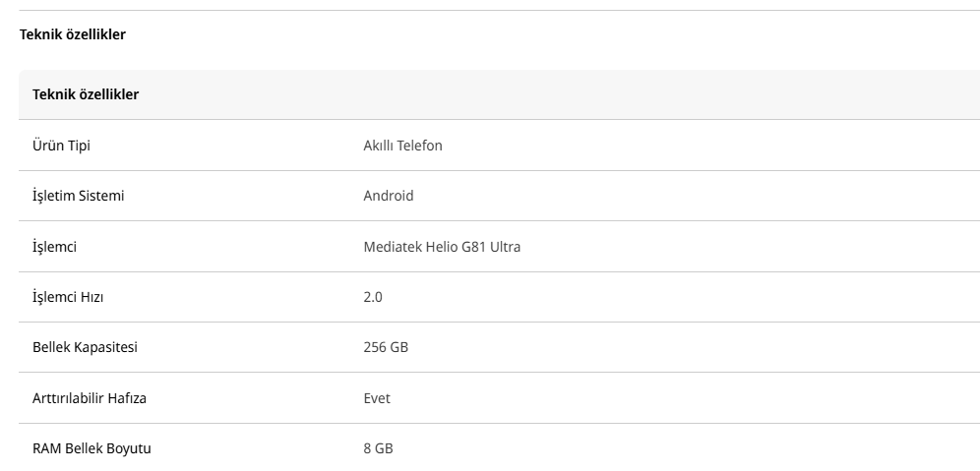
Task: Click the word 'Ultra' in processor value
Action: tap(506, 247)
